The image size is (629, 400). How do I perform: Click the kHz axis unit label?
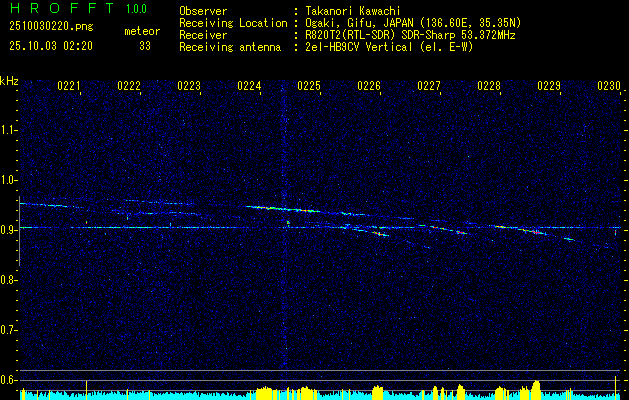9,81
